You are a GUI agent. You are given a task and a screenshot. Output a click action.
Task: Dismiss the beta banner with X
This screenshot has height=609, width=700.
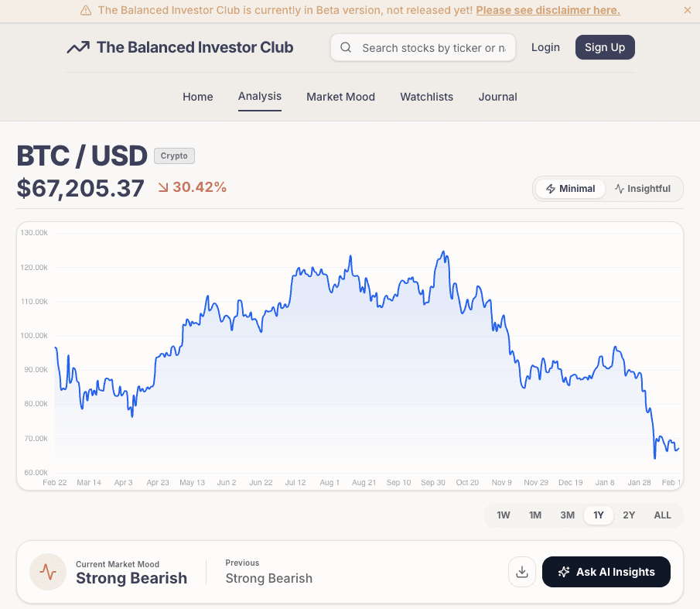(x=688, y=11)
